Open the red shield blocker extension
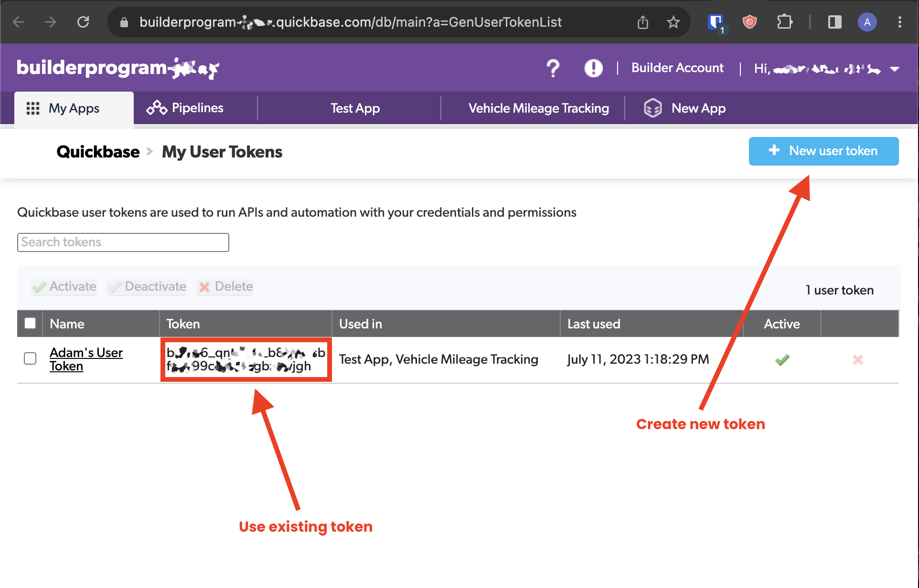Screen dimensions: 919x588 pos(749,22)
